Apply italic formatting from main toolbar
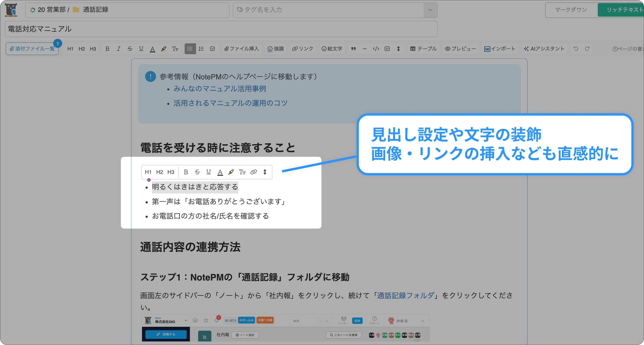The image size is (644, 345). [118, 49]
